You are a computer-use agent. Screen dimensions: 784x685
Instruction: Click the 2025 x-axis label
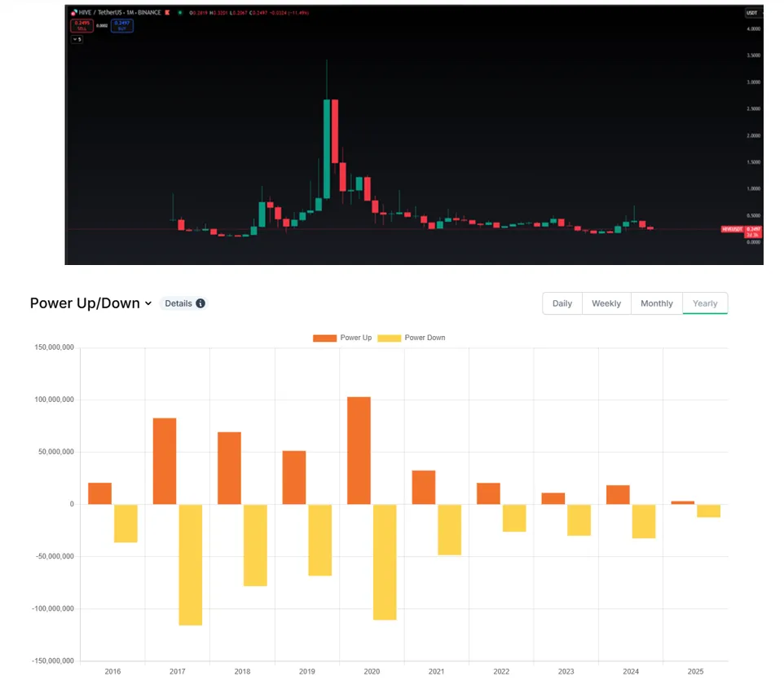pos(695,671)
